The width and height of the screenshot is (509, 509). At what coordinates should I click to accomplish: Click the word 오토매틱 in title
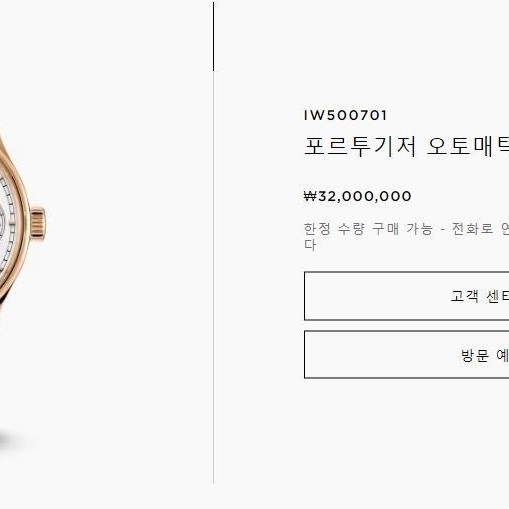[468, 146]
